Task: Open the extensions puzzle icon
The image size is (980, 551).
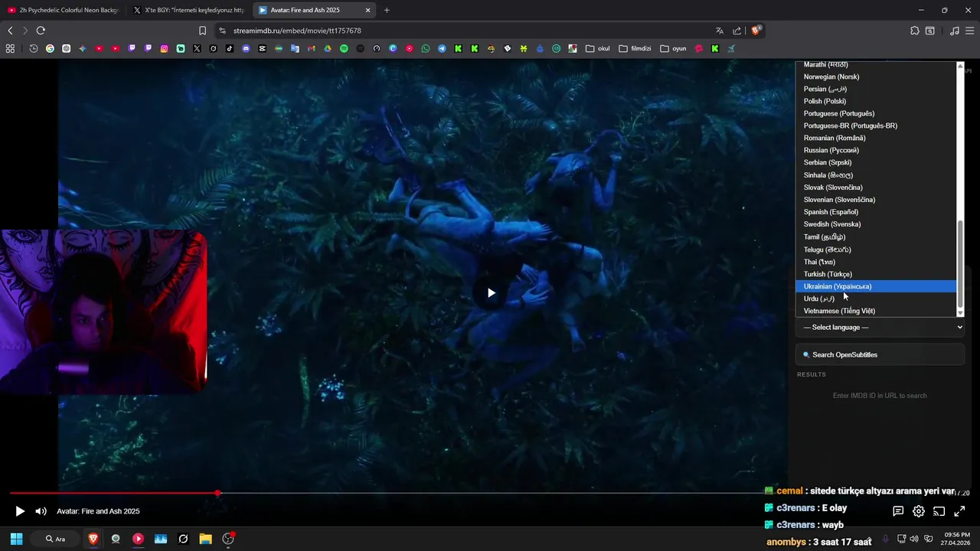Action: pyautogui.click(x=914, y=31)
